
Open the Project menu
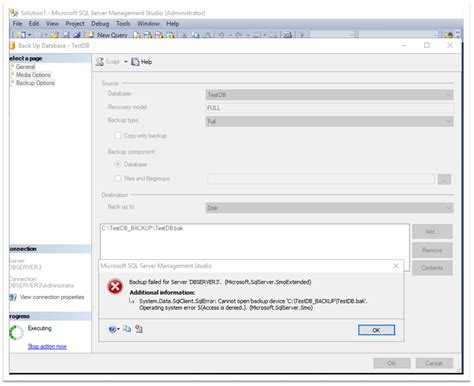[x=75, y=24]
